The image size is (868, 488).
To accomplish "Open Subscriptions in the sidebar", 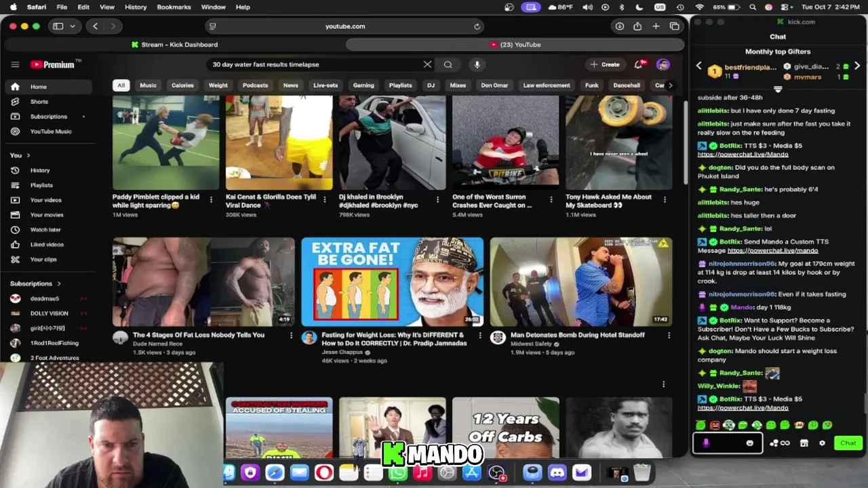I will [47, 117].
